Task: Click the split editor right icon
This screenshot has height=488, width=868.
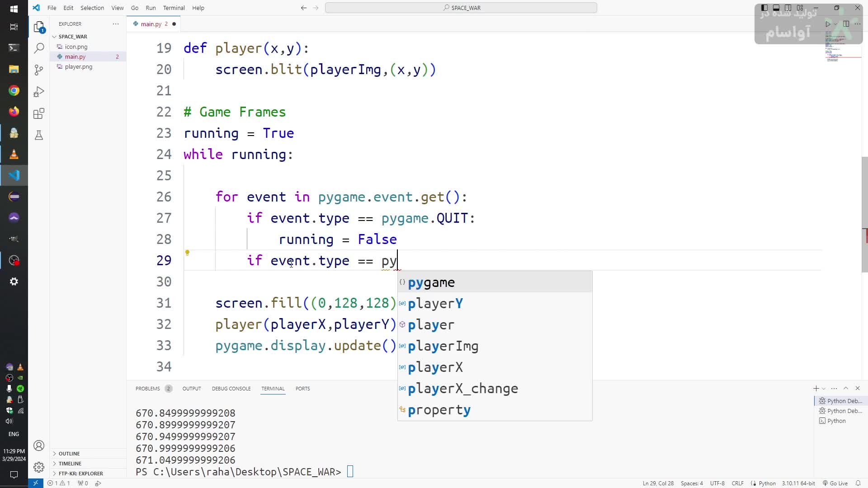Action: coord(846,24)
